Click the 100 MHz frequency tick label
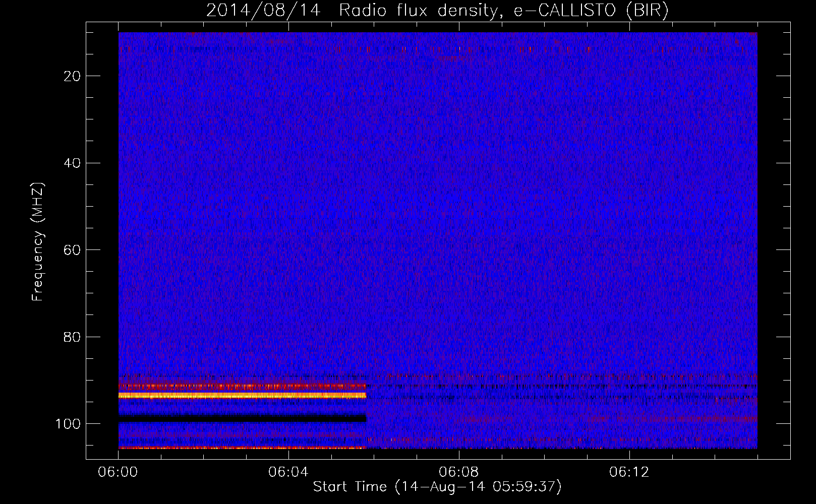This screenshot has height=504, width=816. [x=68, y=424]
